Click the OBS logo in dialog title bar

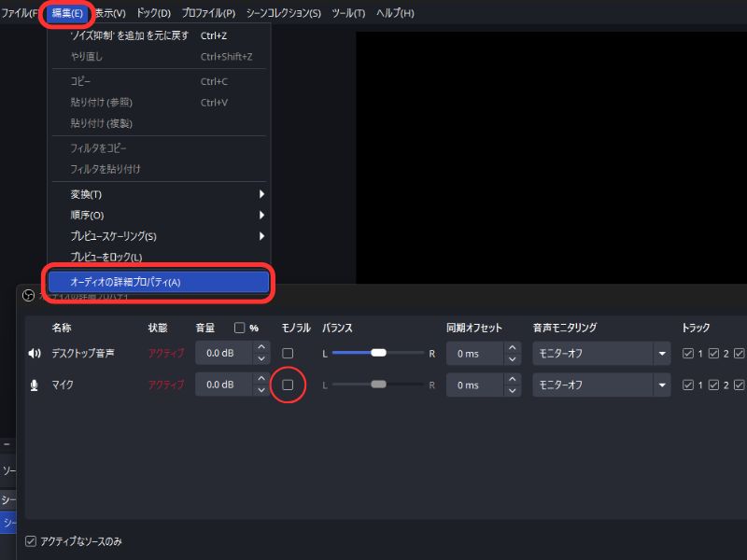click(x=28, y=295)
